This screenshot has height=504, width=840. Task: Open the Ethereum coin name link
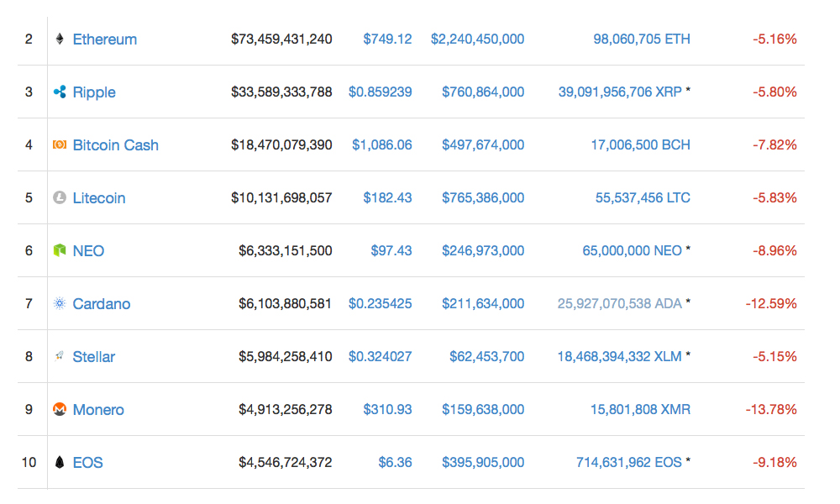104,39
